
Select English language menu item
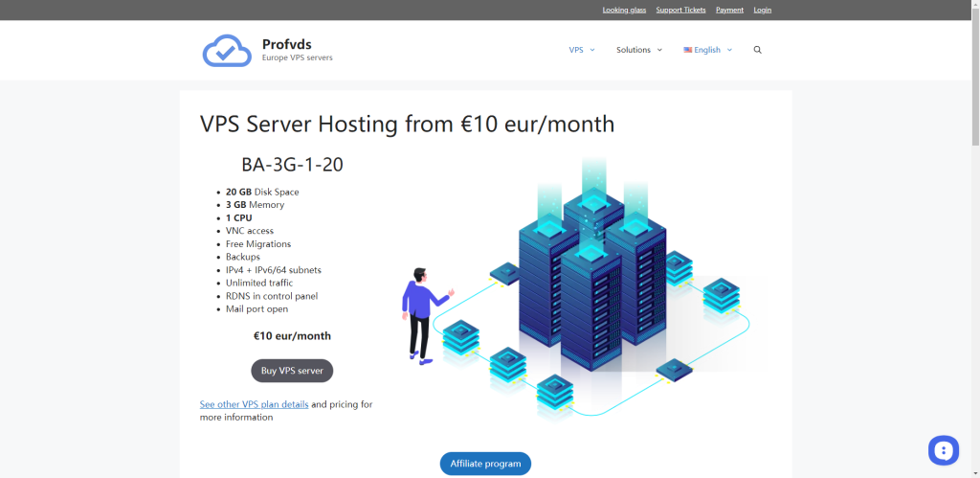tap(707, 50)
